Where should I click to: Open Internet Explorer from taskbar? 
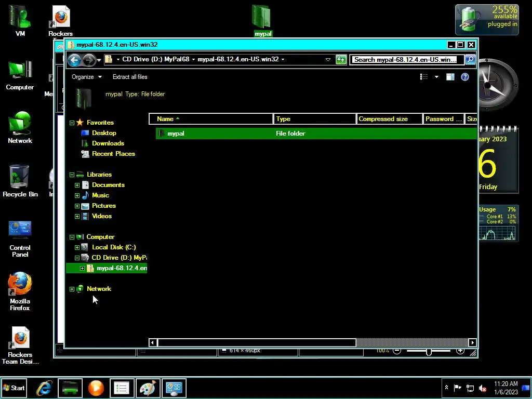pyautogui.click(x=44, y=388)
